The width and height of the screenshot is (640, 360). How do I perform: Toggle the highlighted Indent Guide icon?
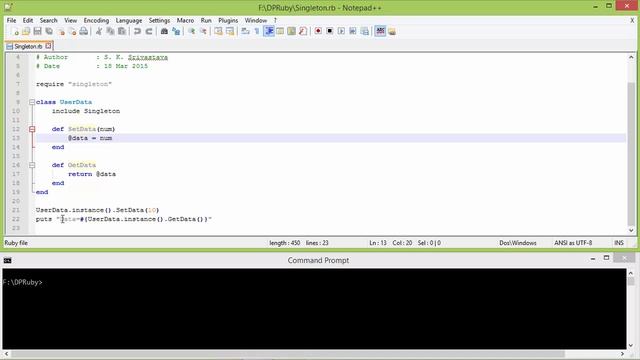[x=269, y=31]
